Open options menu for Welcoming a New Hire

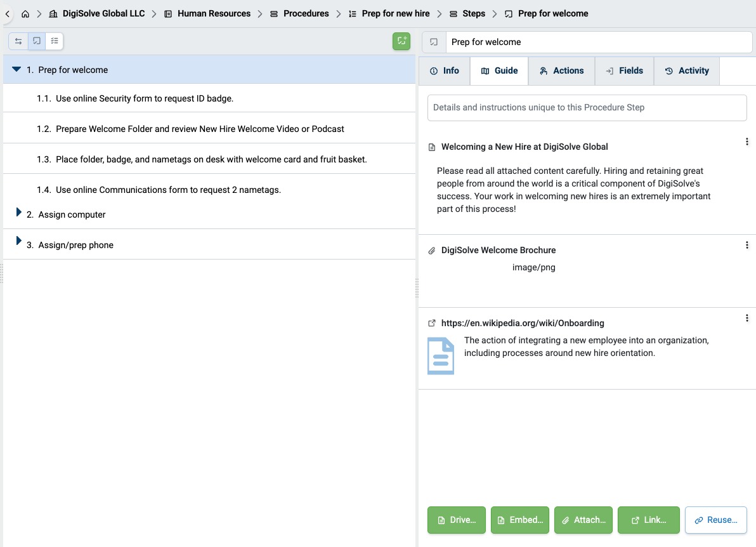[747, 142]
